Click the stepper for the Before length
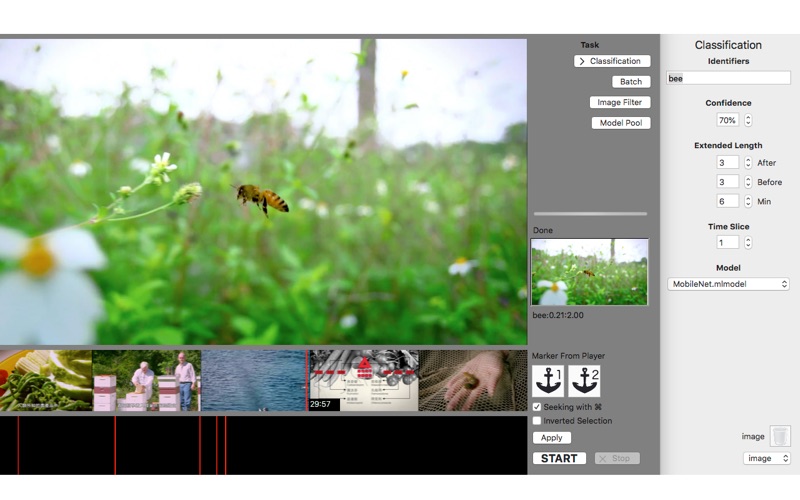This screenshot has width=800, height=500. click(x=748, y=182)
